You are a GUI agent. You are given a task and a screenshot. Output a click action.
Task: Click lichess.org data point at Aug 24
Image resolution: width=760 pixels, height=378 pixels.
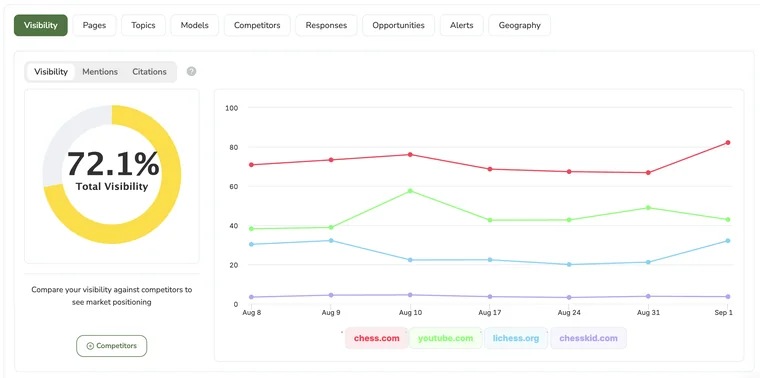tap(569, 265)
